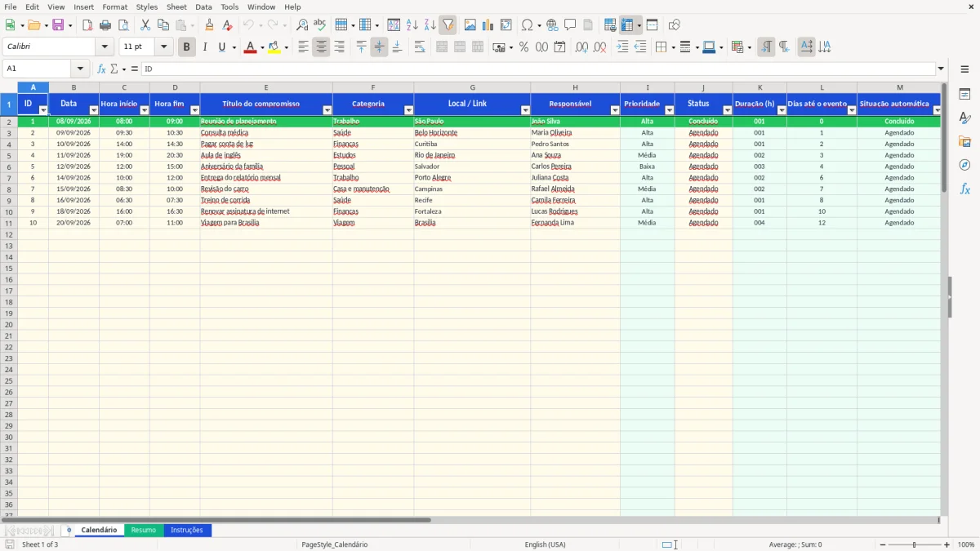The image size is (980, 551).
Task: Click Accept formula equals button
Action: coord(135,69)
